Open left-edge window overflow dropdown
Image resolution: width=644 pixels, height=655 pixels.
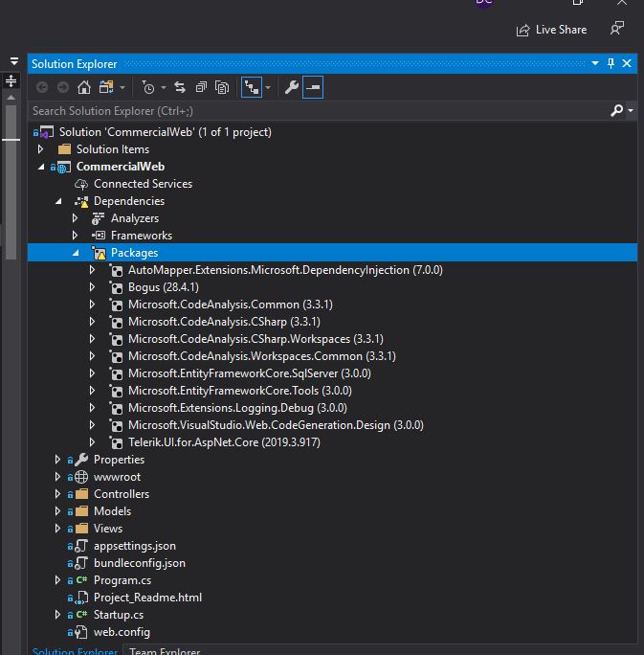[x=14, y=61]
